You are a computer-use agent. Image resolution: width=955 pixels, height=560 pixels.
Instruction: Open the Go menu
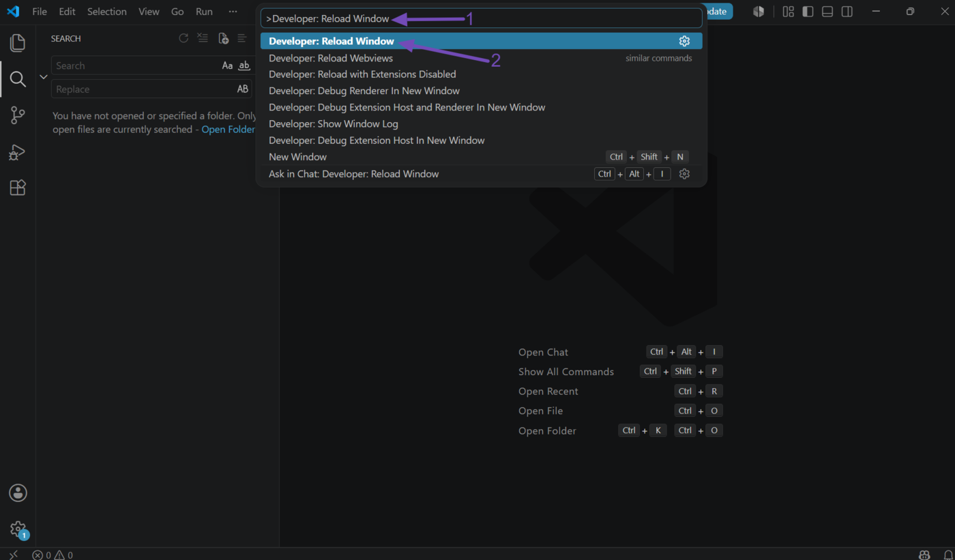177,12
